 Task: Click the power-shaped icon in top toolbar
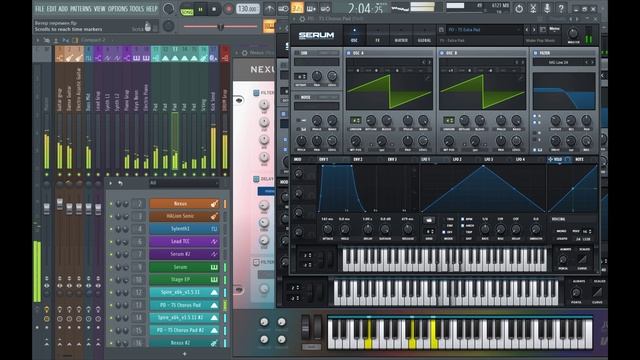tap(519, 8)
